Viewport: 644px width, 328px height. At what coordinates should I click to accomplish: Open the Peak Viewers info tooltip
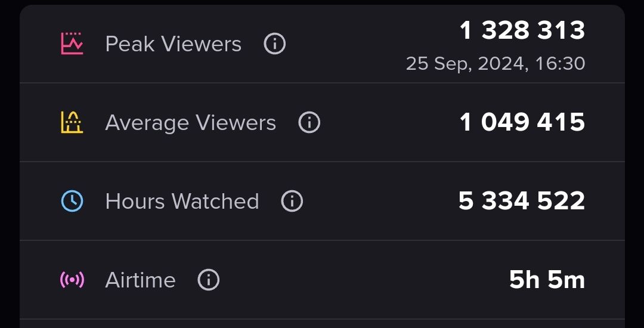(x=274, y=44)
